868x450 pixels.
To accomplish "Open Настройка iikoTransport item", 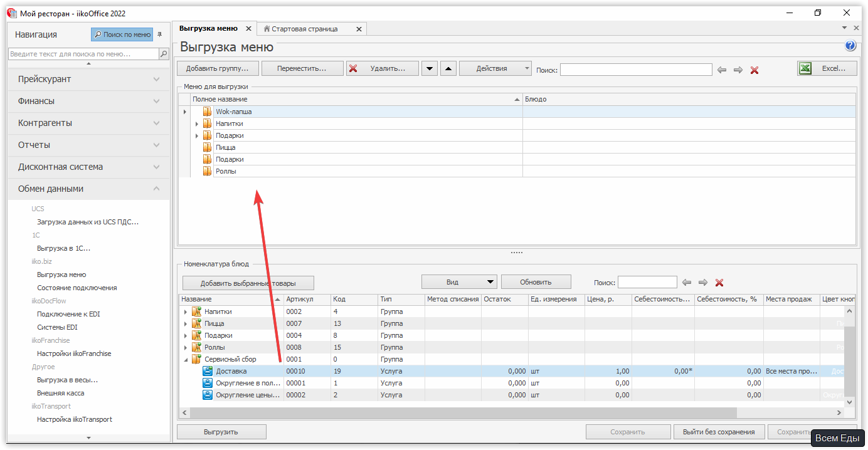I will point(75,419).
